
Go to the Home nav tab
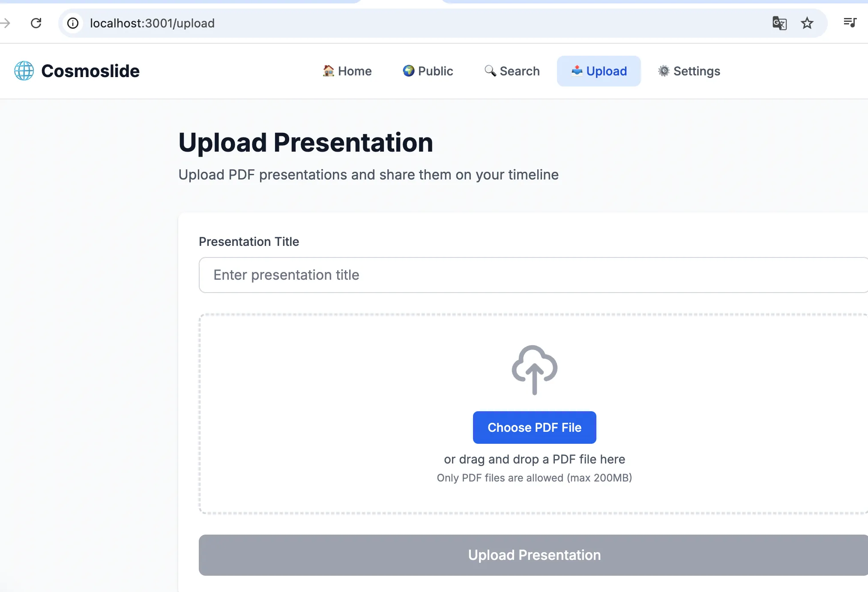(x=355, y=71)
